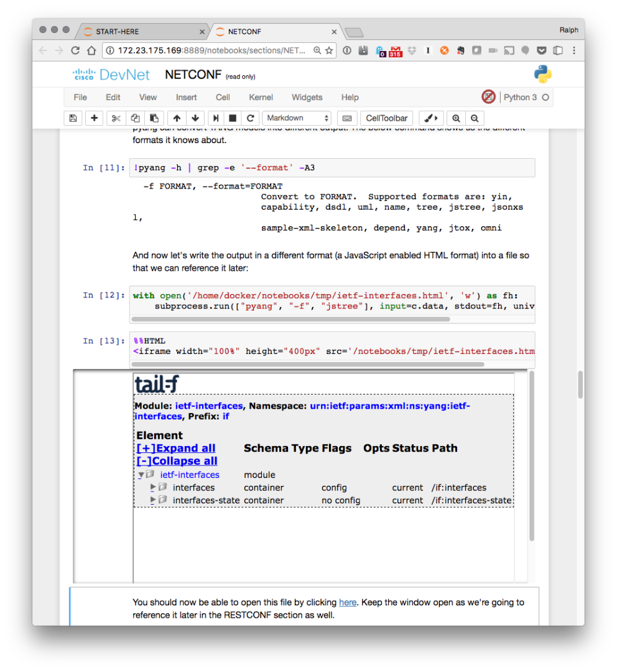Click the 'no config' flag text
Viewport: 617px width, 672px height.
coord(341,500)
